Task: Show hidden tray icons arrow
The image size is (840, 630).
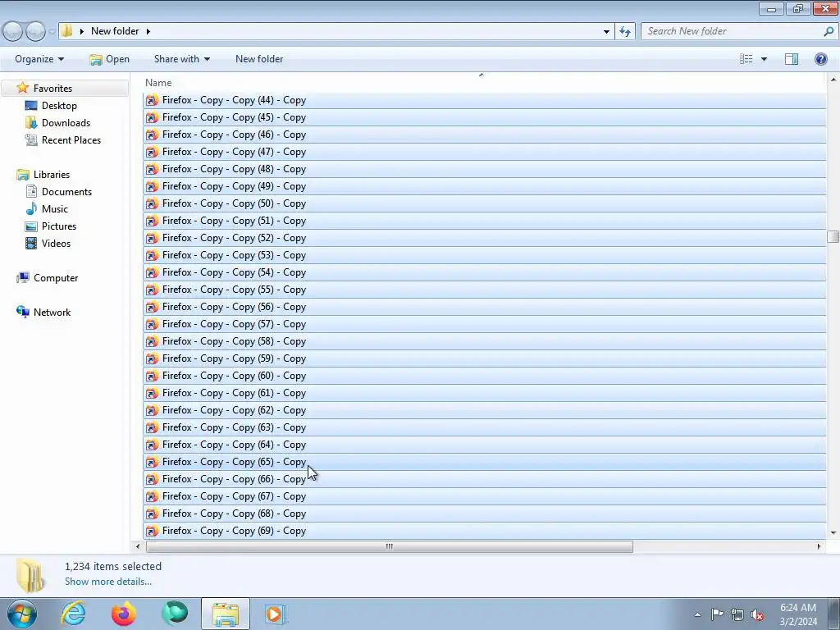Action: tap(697, 614)
